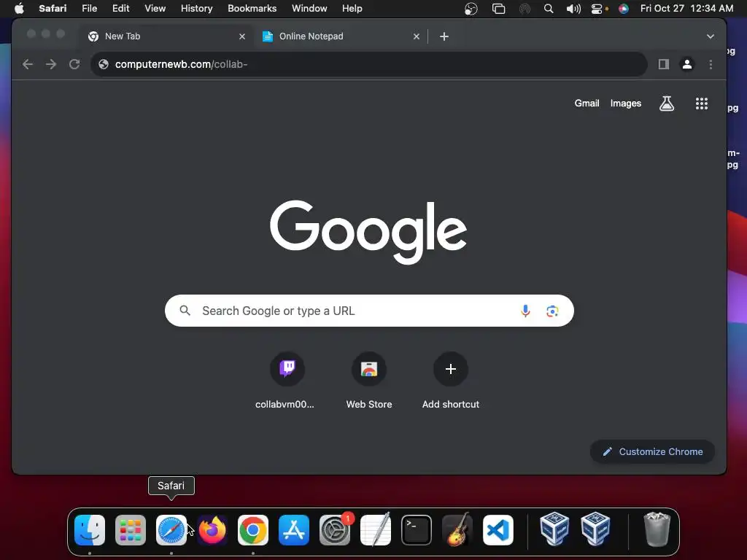This screenshot has height=560, width=747.
Task: Open the Edit menu
Action: tap(120, 9)
